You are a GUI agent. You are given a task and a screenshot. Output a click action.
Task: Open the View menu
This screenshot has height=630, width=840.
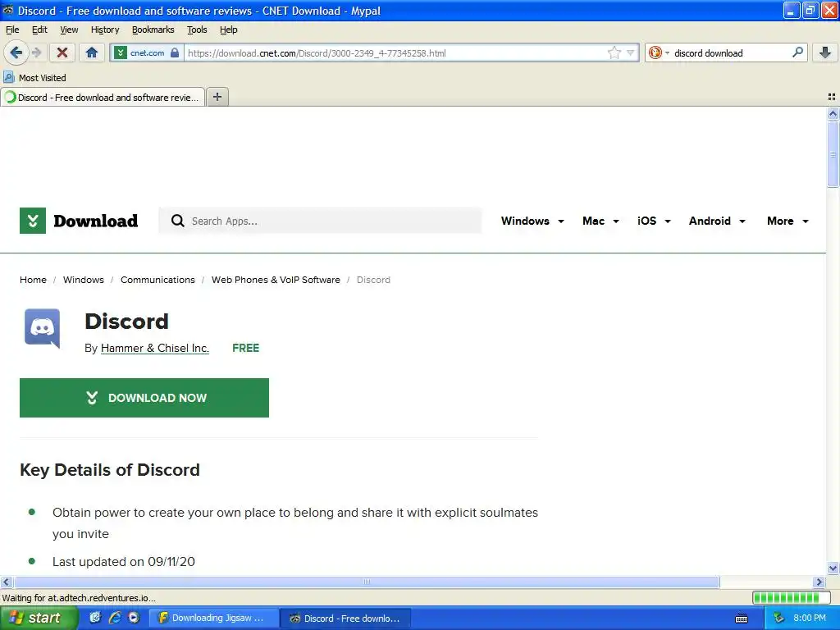coord(69,30)
